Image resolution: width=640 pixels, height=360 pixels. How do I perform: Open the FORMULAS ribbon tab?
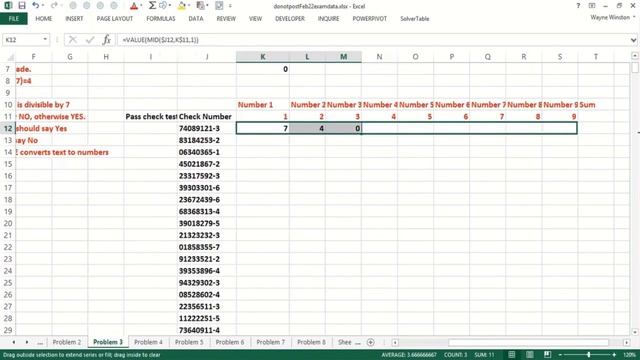tap(161, 19)
